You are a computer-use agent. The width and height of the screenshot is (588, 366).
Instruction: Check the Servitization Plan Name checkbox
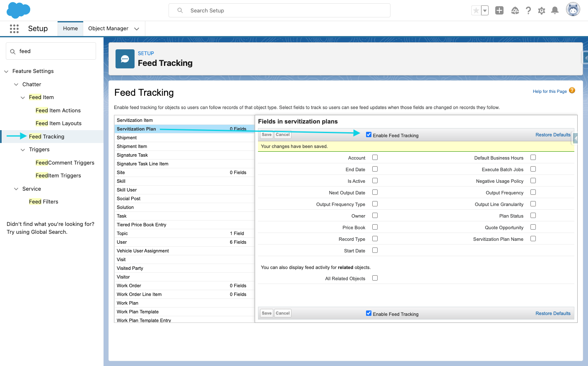pyautogui.click(x=533, y=239)
